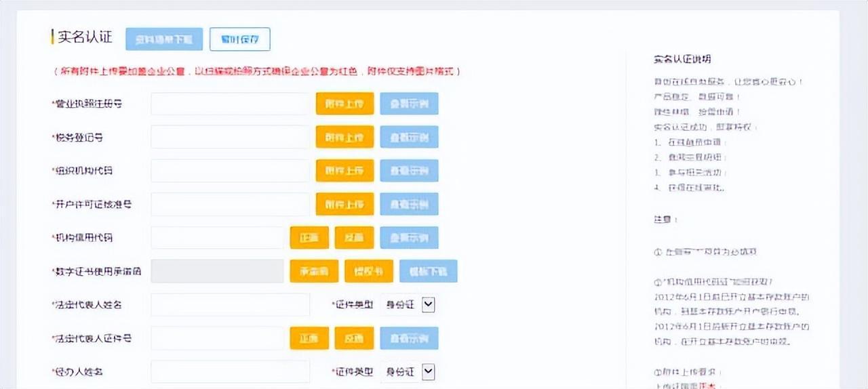Image resolution: width=868 pixels, height=389 pixels.
Task: Upload attachment for 营业执照注册号
Action: (344, 104)
